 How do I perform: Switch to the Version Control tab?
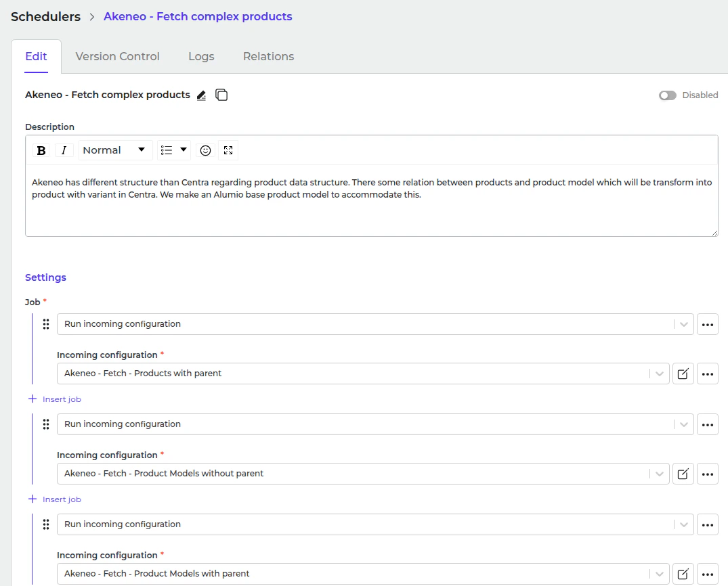(117, 57)
